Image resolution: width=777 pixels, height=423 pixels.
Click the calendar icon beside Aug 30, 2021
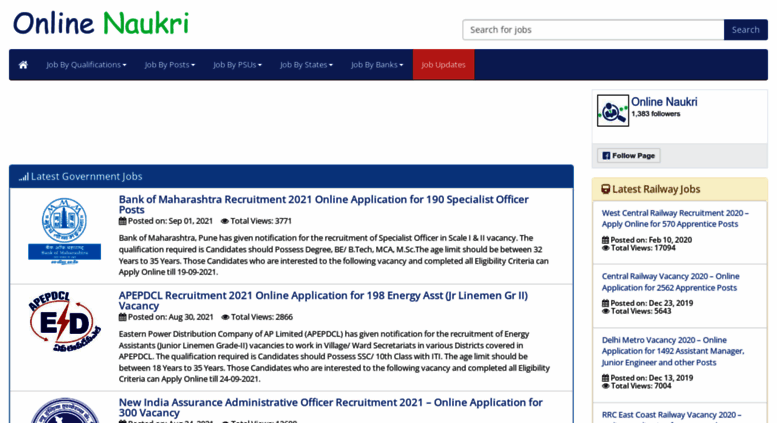pos(122,317)
